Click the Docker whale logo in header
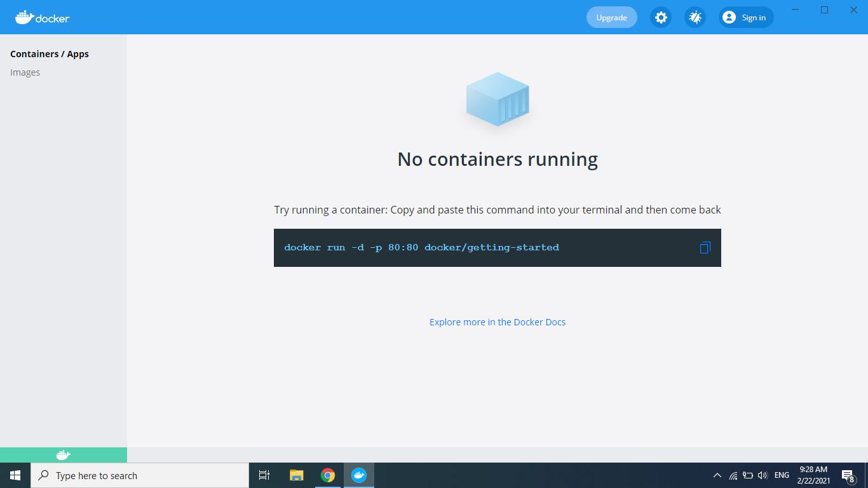This screenshot has width=868, height=488. coord(43,17)
